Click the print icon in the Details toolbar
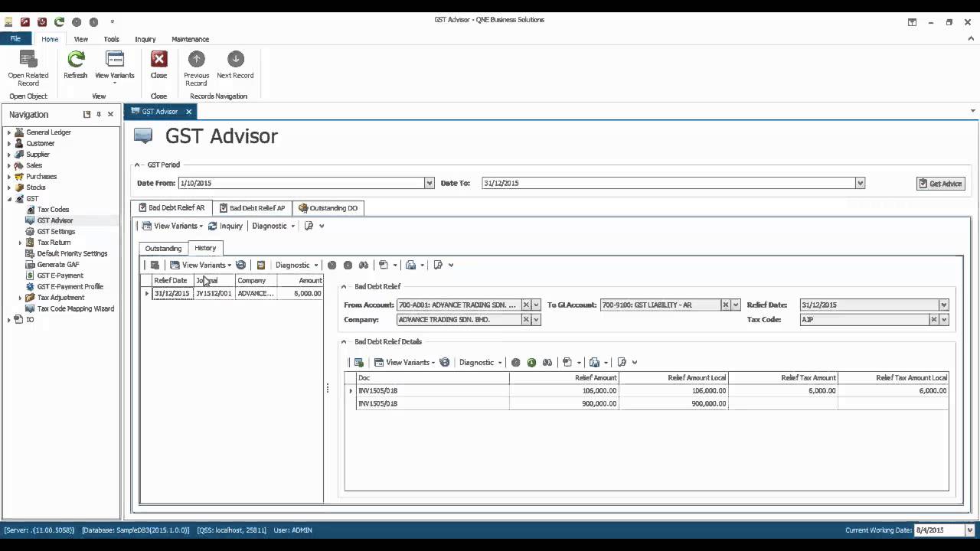980x551 pixels. click(x=594, y=362)
